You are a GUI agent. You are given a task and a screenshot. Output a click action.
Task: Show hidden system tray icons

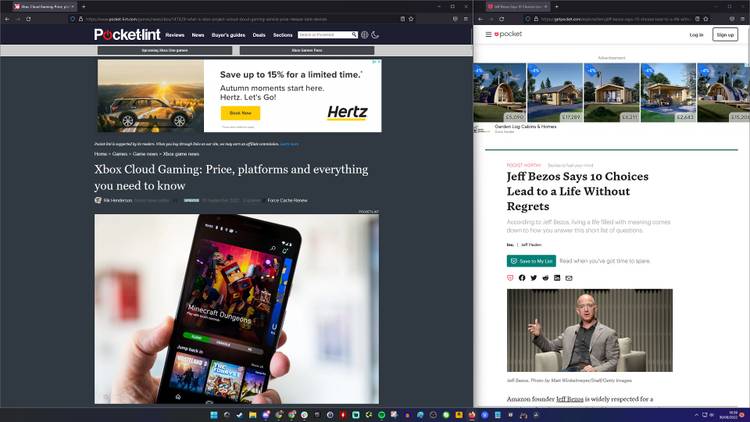(x=696, y=415)
